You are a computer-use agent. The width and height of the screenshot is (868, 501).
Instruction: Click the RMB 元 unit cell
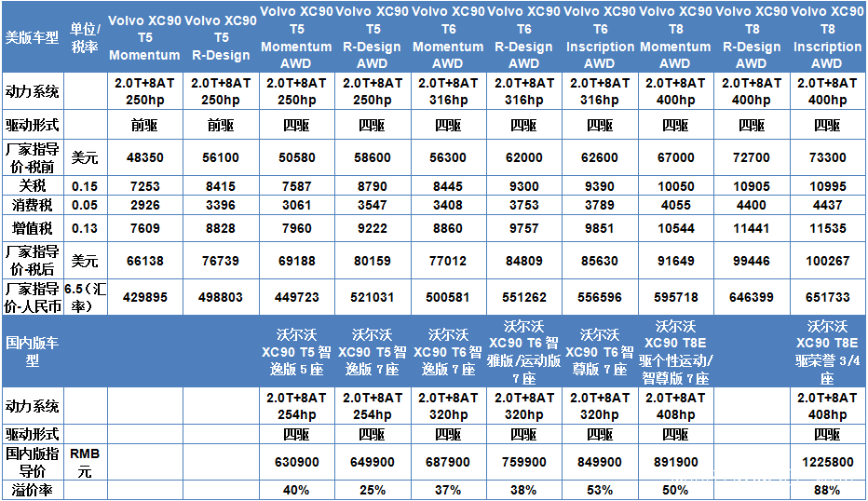[86, 462]
